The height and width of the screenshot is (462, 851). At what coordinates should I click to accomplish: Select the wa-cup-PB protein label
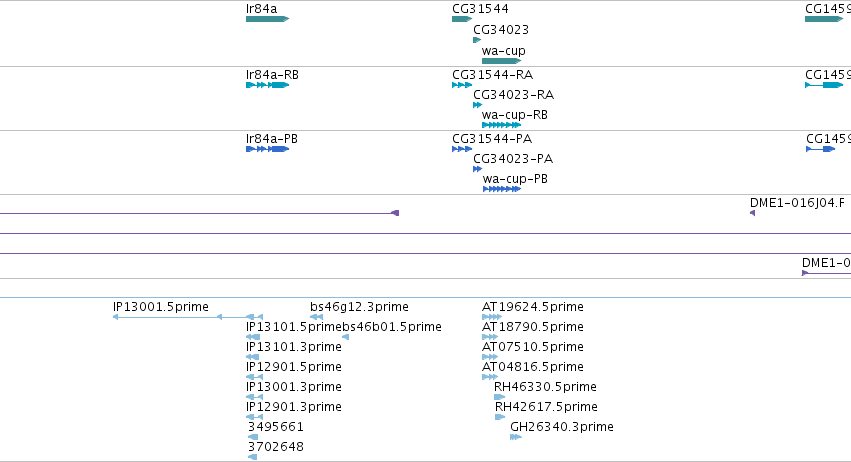pos(515,179)
